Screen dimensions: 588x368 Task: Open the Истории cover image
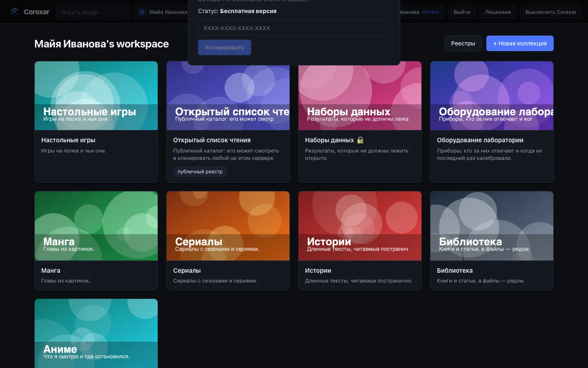[x=360, y=226]
